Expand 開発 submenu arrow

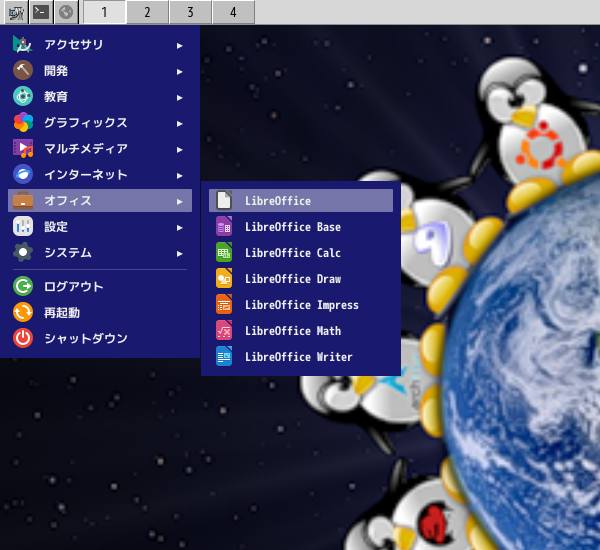[x=179, y=72]
